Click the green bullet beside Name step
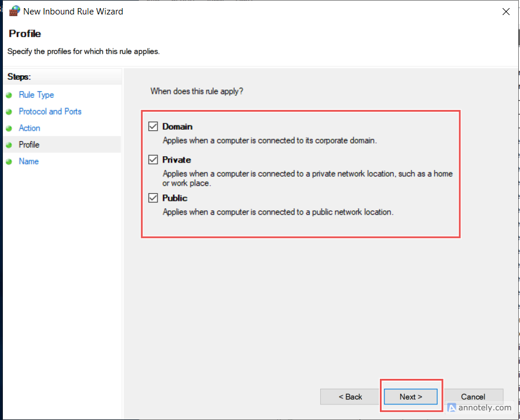The image size is (520, 420). pyautogui.click(x=9, y=162)
